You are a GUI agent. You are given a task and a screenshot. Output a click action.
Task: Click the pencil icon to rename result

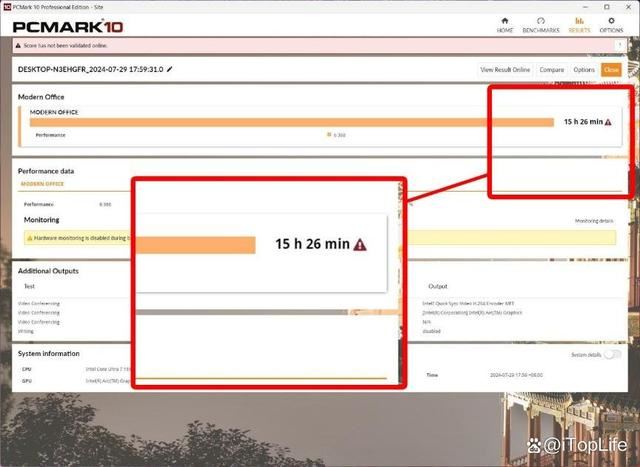[x=170, y=69]
